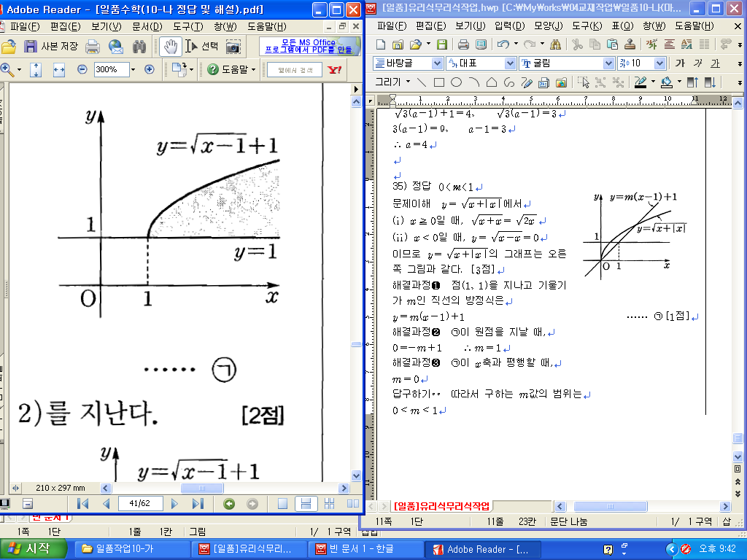Click the undo arrow in Hangul toolbar
The width and height of the screenshot is (747, 560).
[x=503, y=44]
